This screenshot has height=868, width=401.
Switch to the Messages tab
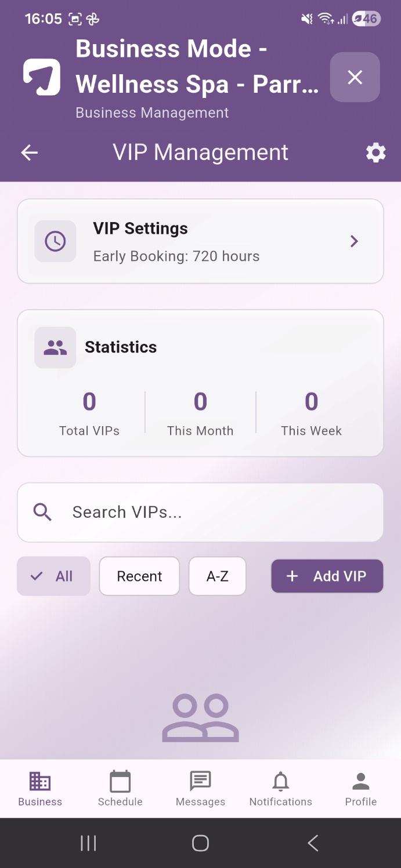[x=200, y=789]
